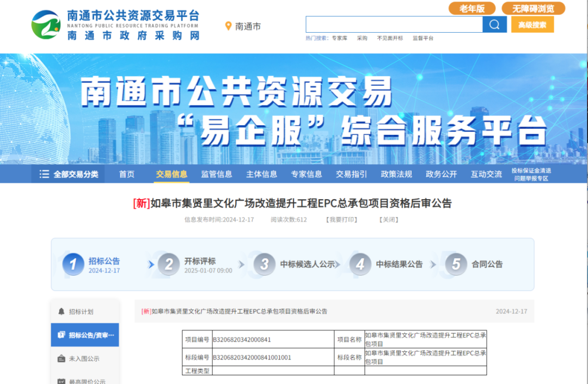This screenshot has height=384, width=588.
Task: Click the search magnifier icon
Action: pyautogui.click(x=494, y=24)
